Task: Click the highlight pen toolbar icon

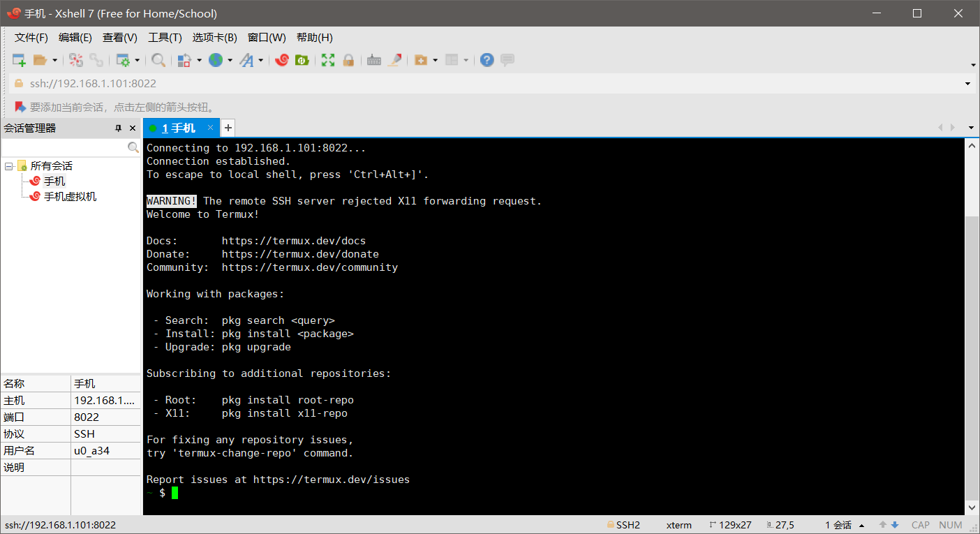Action: (394, 60)
